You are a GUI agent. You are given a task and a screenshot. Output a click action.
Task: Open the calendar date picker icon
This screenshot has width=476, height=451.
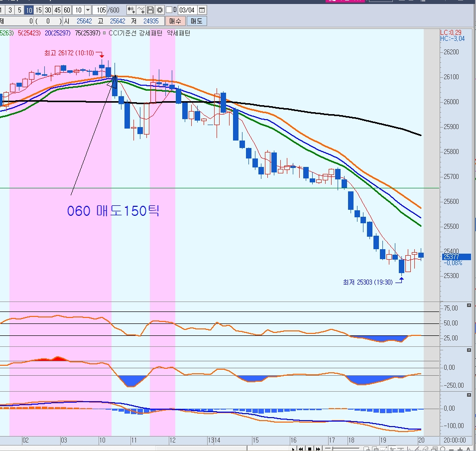(202, 10)
